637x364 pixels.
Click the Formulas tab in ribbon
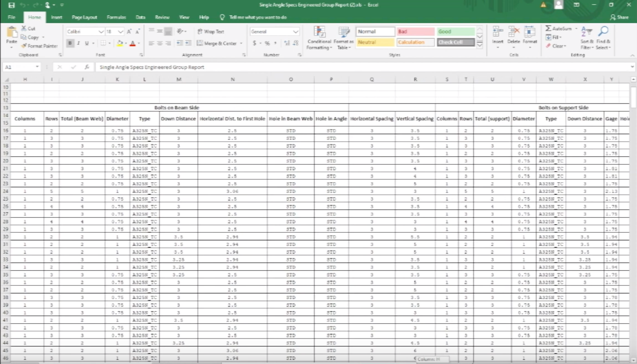(116, 17)
